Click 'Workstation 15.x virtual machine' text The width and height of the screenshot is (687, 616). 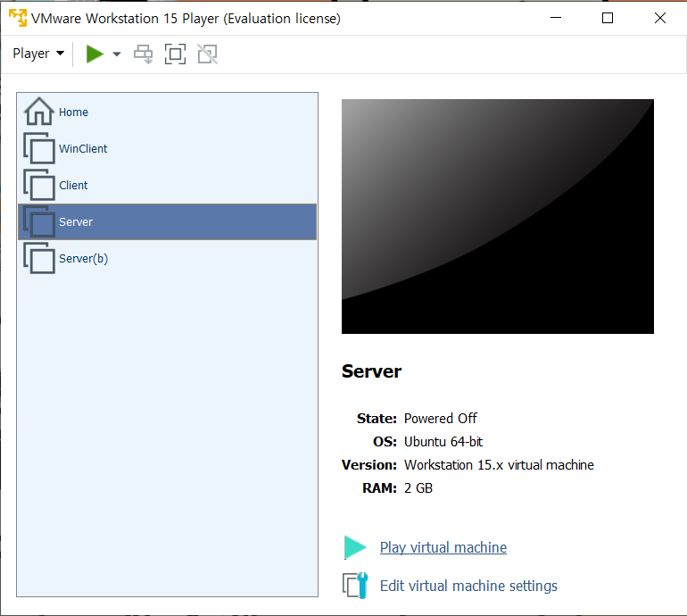(499, 465)
